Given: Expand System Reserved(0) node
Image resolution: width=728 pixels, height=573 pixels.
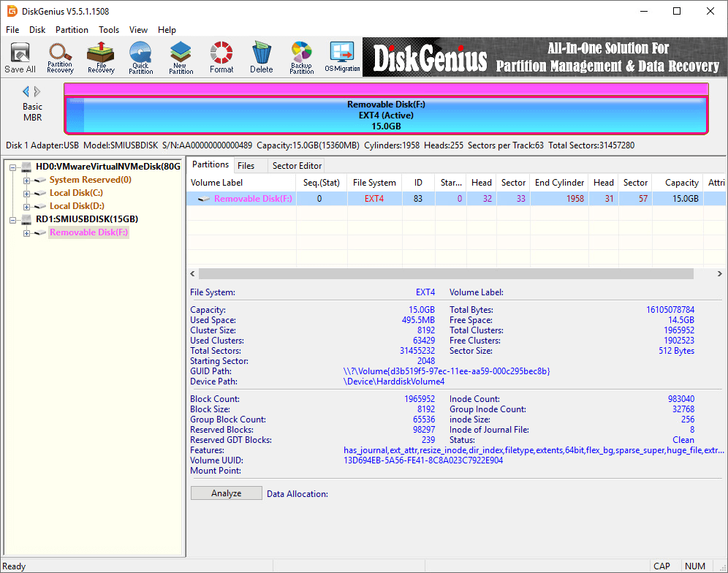Looking at the screenshot, I should [x=26, y=181].
